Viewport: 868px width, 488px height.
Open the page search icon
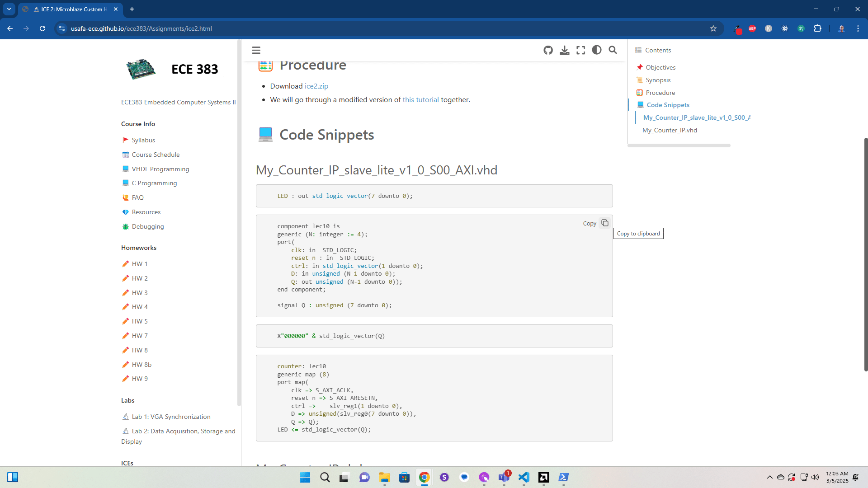click(613, 50)
